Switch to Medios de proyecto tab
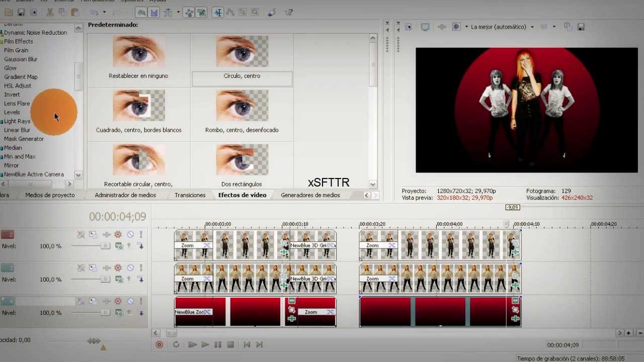644x362 pixels. pos(50,195)
